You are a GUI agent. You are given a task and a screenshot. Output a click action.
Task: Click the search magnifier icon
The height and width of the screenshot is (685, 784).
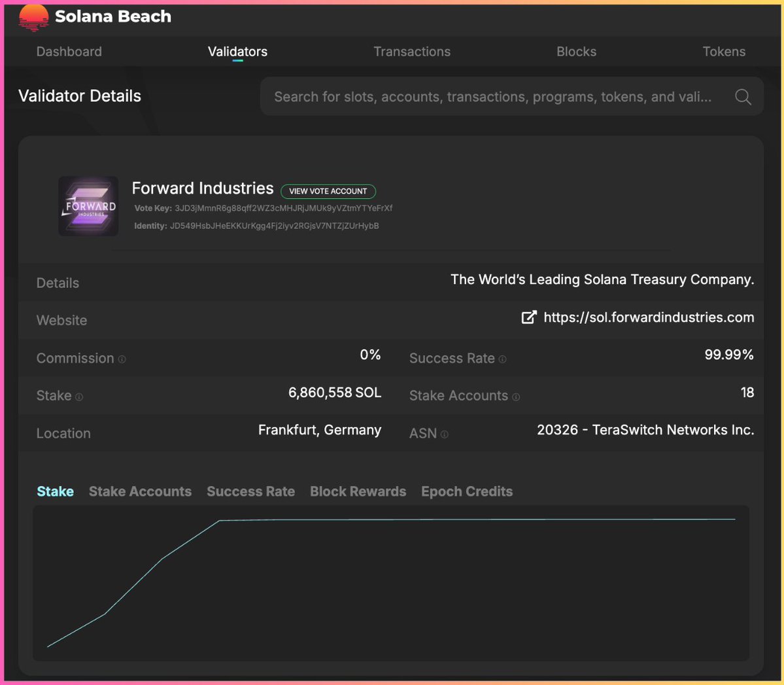tap(743, 97)
